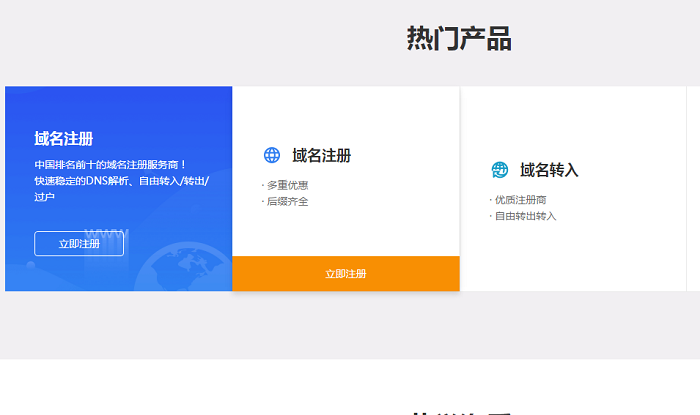Click the globe icon beside white-card 域名注册

272,155
